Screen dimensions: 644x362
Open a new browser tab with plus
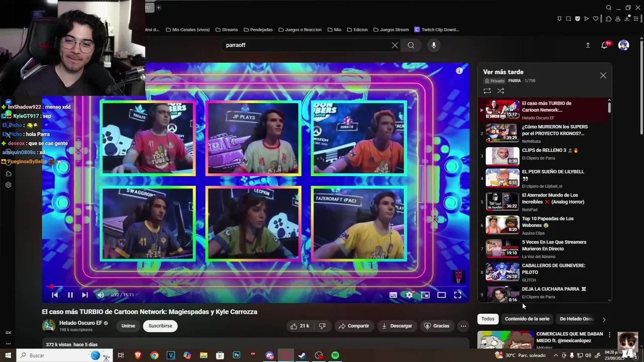tap(158, 8)
